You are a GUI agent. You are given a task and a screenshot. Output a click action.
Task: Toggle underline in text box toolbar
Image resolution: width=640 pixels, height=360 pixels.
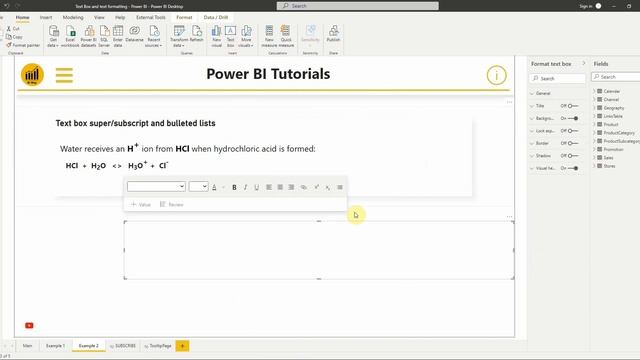256,187
